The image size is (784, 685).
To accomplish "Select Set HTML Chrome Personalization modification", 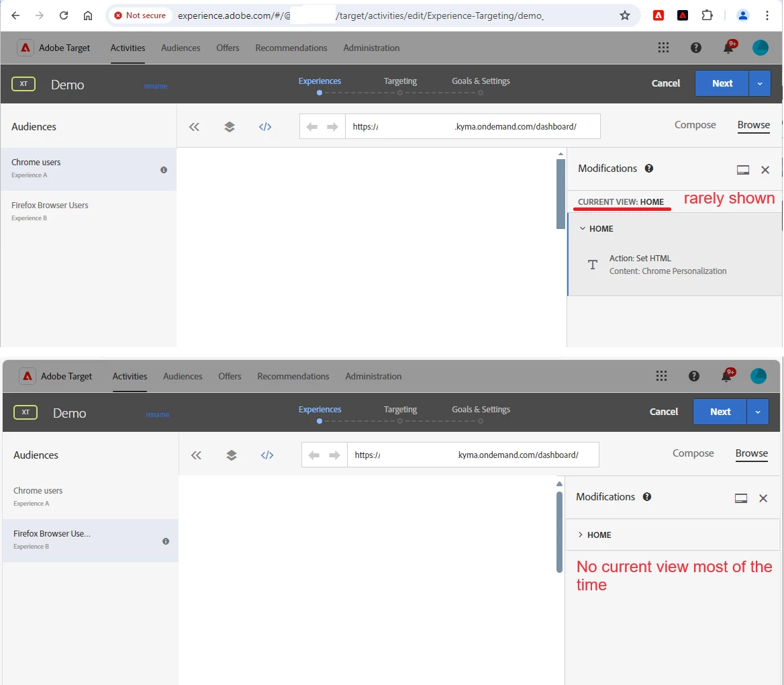I will [675, 265].
